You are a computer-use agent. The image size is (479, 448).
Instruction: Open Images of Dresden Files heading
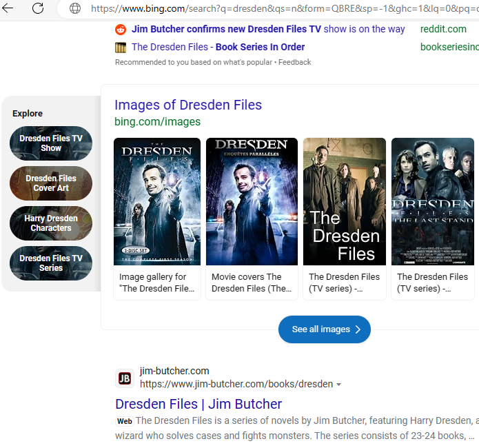188,105
